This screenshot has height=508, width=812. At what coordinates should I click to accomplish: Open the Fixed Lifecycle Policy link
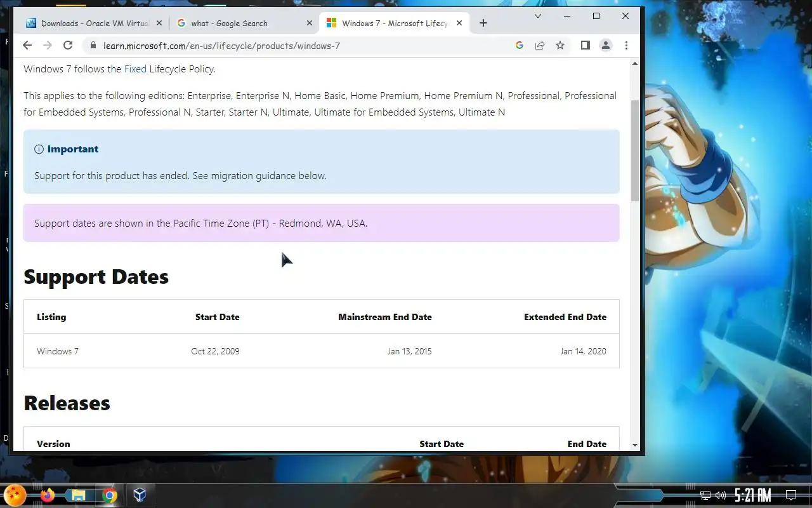135,69
